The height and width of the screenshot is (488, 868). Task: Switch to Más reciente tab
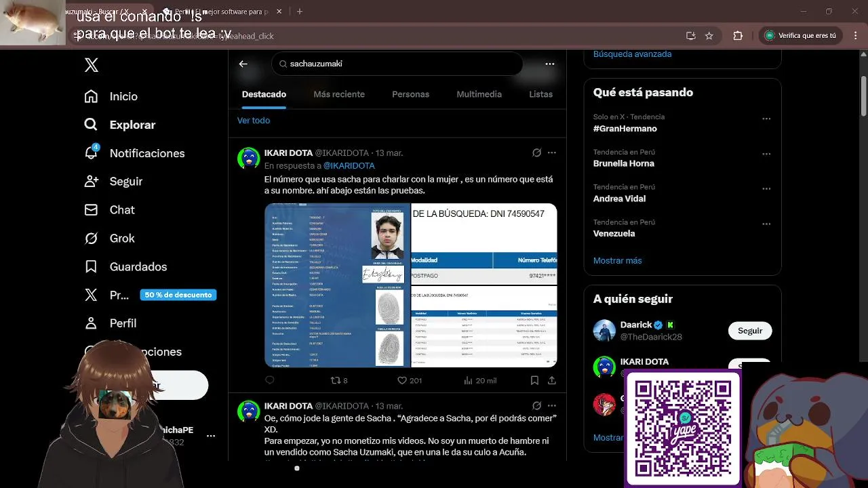[x=339, y=94]
